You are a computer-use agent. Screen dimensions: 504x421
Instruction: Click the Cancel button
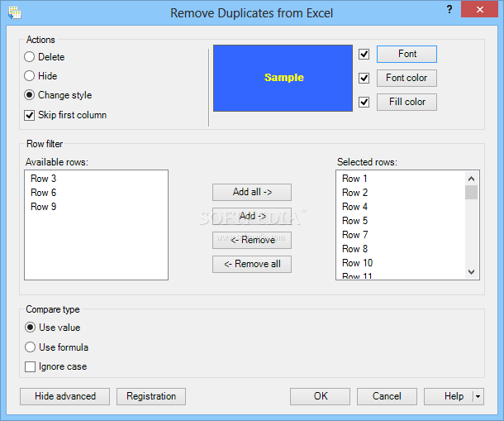point(387,396)
